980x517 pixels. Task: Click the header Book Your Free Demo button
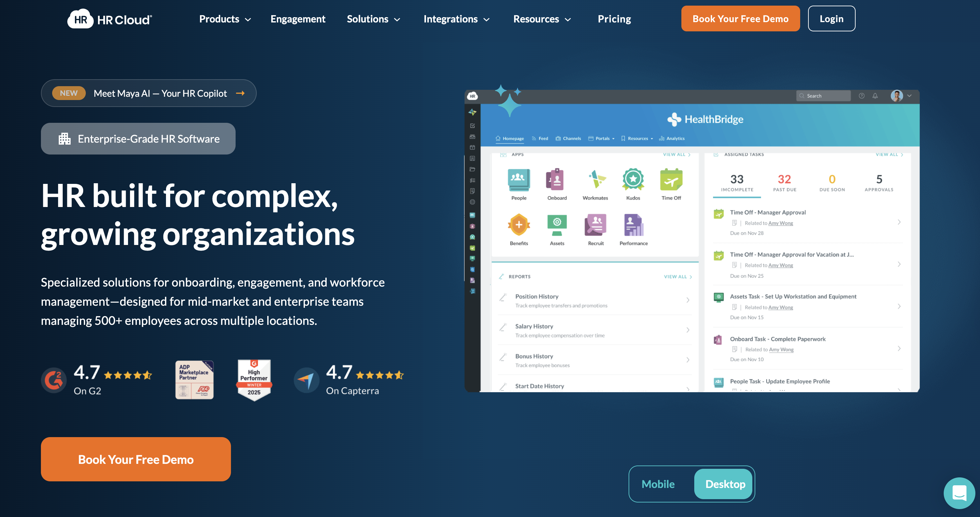(x=740, y=19)
